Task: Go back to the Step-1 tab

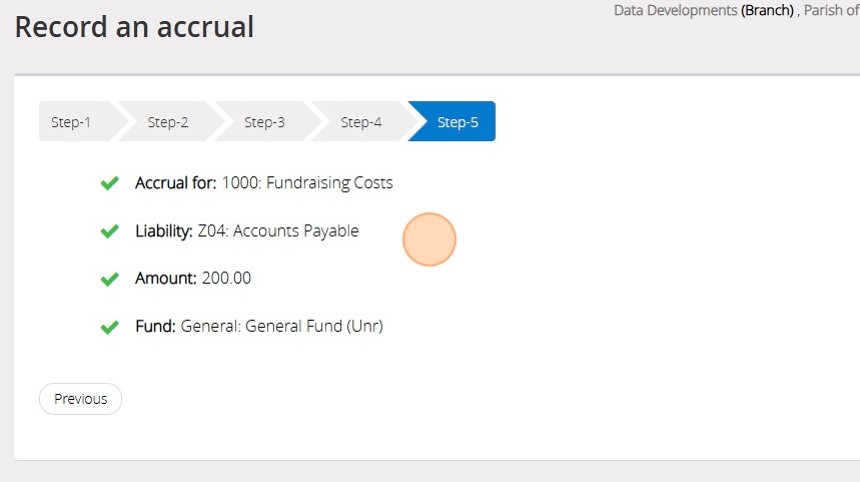Action: pos(72,122)
